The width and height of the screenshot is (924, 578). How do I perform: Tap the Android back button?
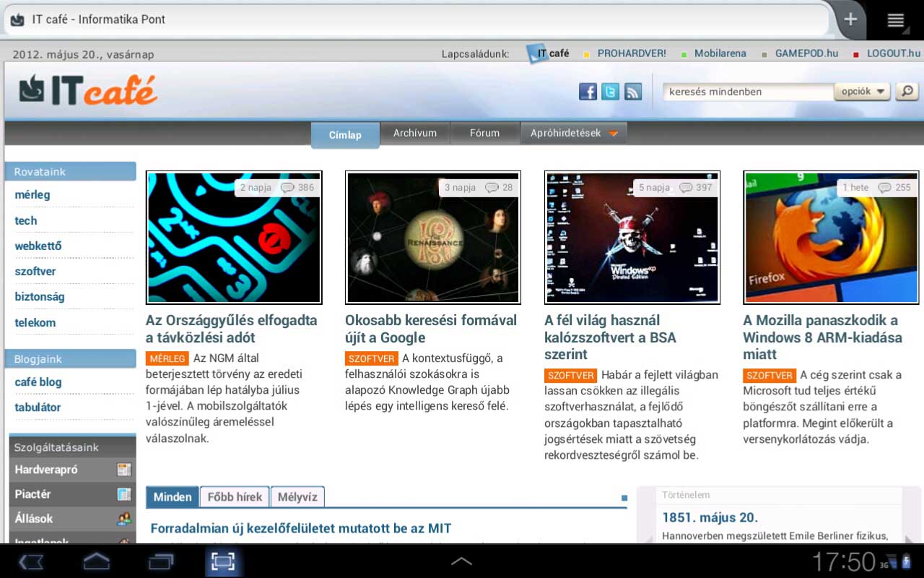[x=31, y=561]
